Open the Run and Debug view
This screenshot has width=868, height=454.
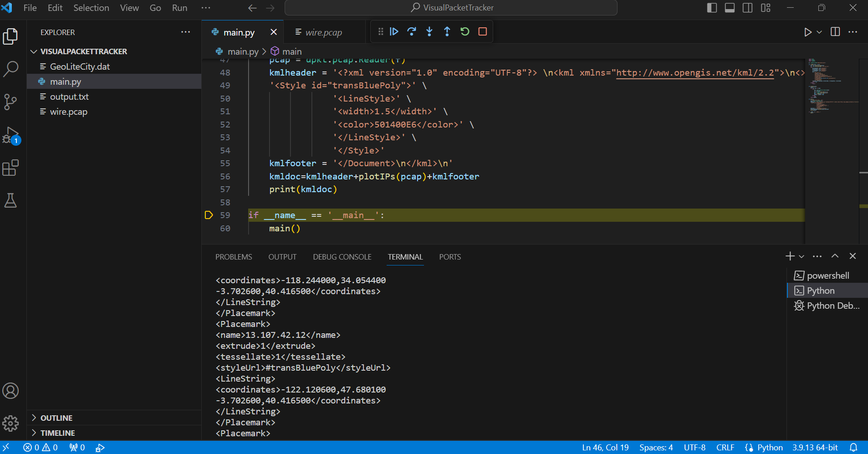(10, 135)
